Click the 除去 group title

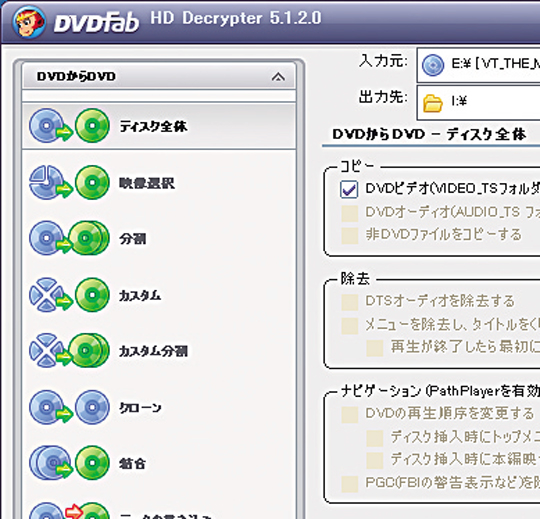355,279
